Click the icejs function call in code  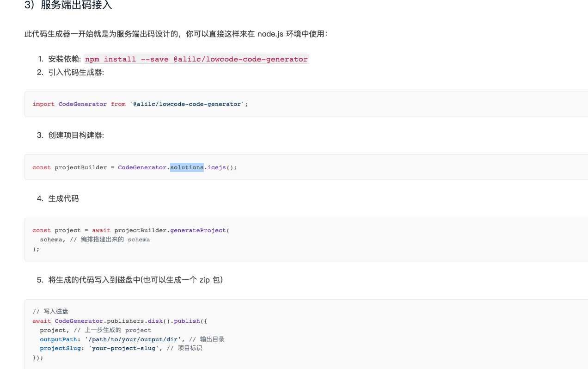(216, 167)
